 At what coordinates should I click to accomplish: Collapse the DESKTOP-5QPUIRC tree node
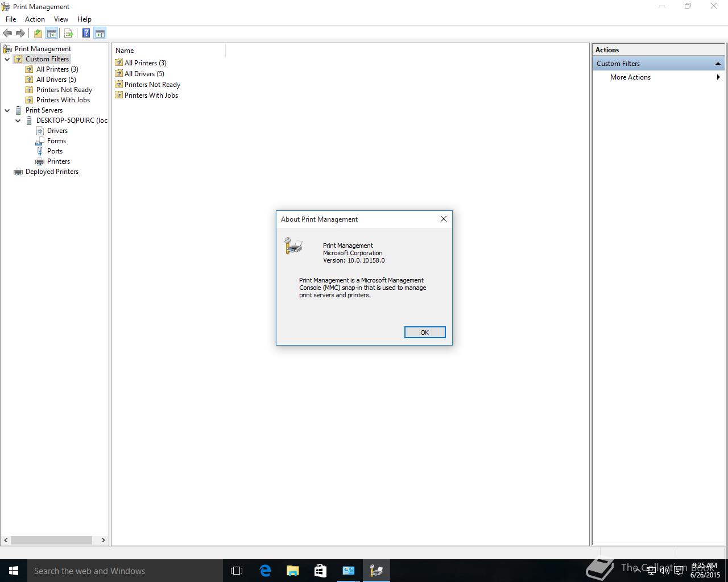(18, 120)
